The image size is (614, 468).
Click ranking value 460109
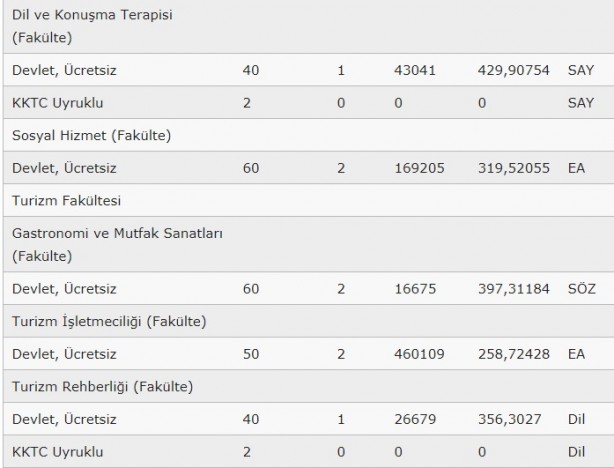click(x=419, y=354)
